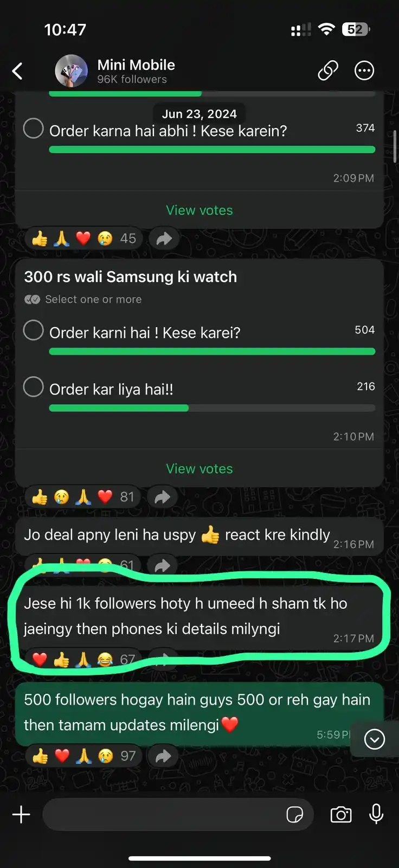Jump to latest with down chevron

pyautogui.click(x=375, y=739)
